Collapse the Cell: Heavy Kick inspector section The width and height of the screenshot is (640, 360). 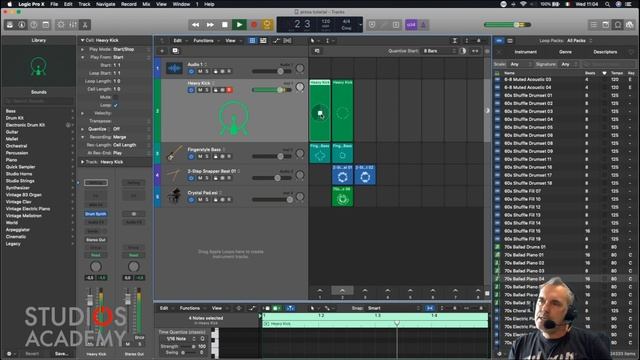tap(82, 40)
